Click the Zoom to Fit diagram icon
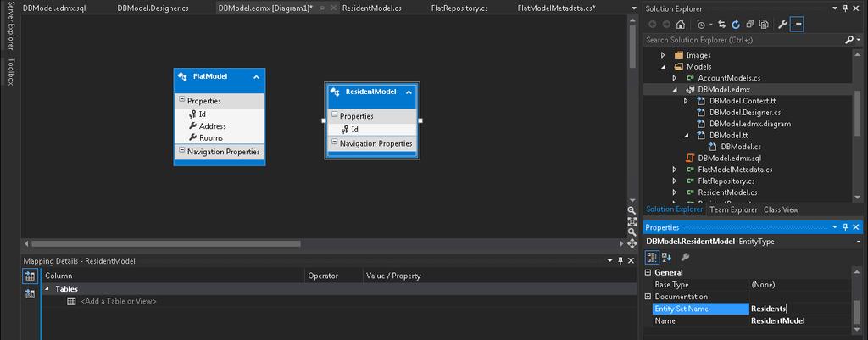 tap(632, 221)
